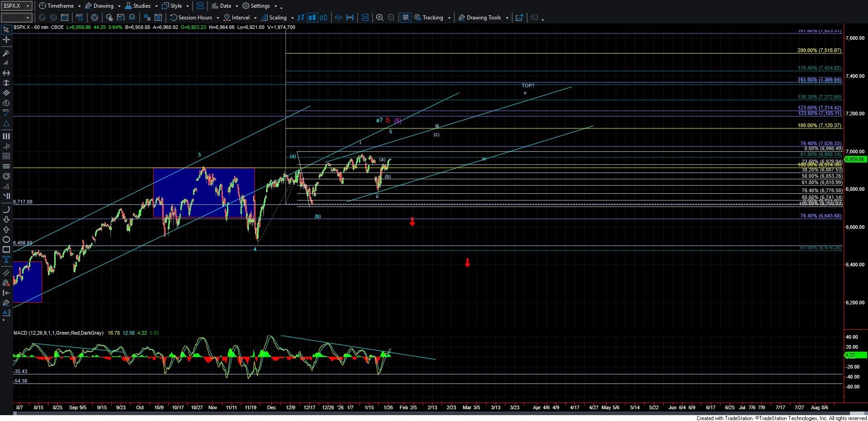
Task: Toggle the grid display button
Action: tap(406, 18)
